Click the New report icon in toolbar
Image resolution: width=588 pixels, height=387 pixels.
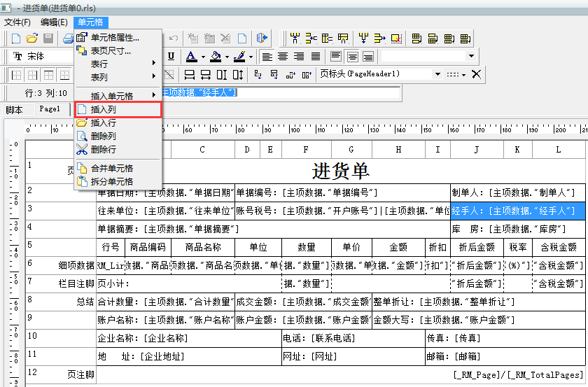tap(16, 38)
